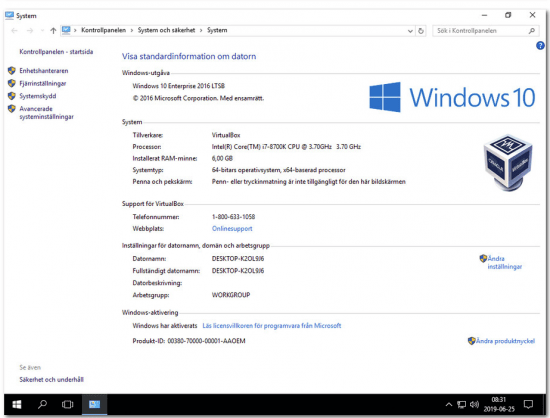
Task: Open the help question mark icon
Action: (x=540, y=45)
